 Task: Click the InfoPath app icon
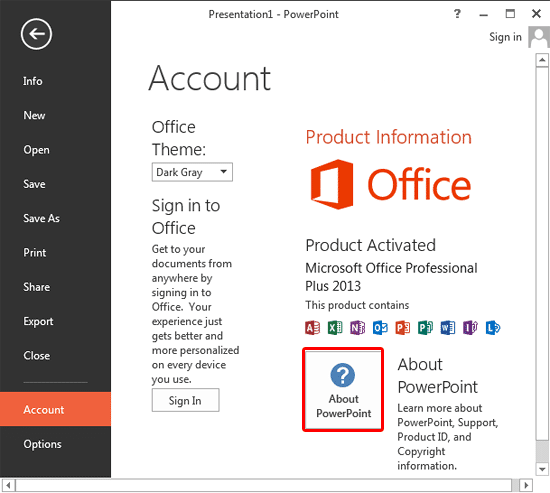470,328
